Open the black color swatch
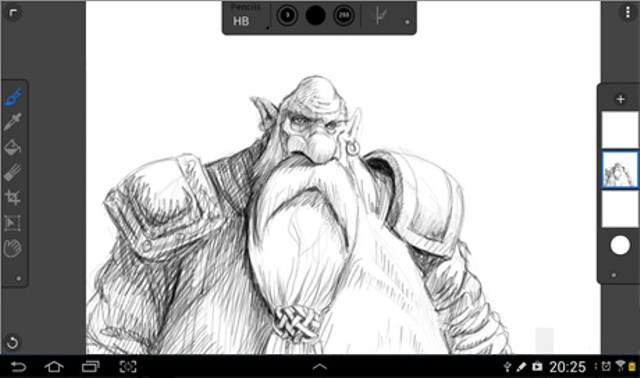The height and width of the screenshot is (378, 640). pos(316,16)
